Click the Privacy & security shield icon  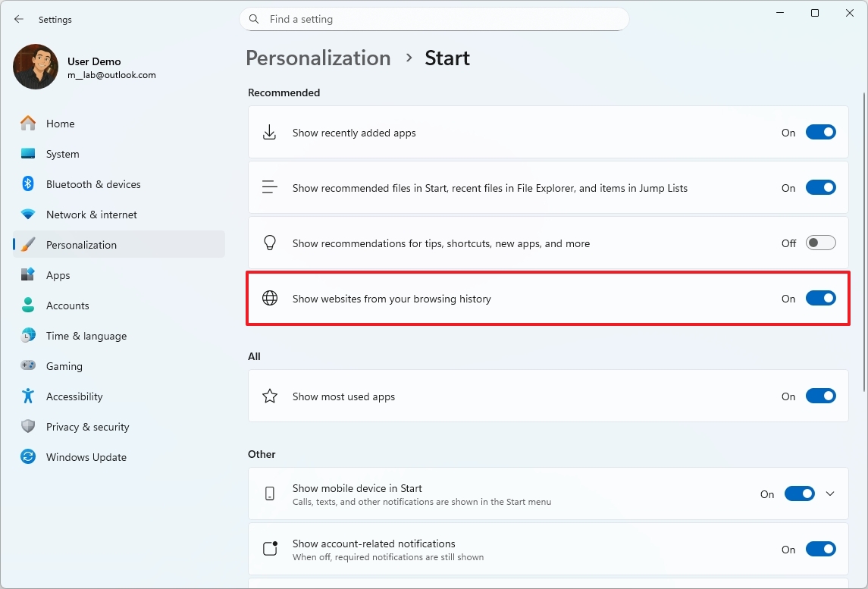click(x=28, y=427)
